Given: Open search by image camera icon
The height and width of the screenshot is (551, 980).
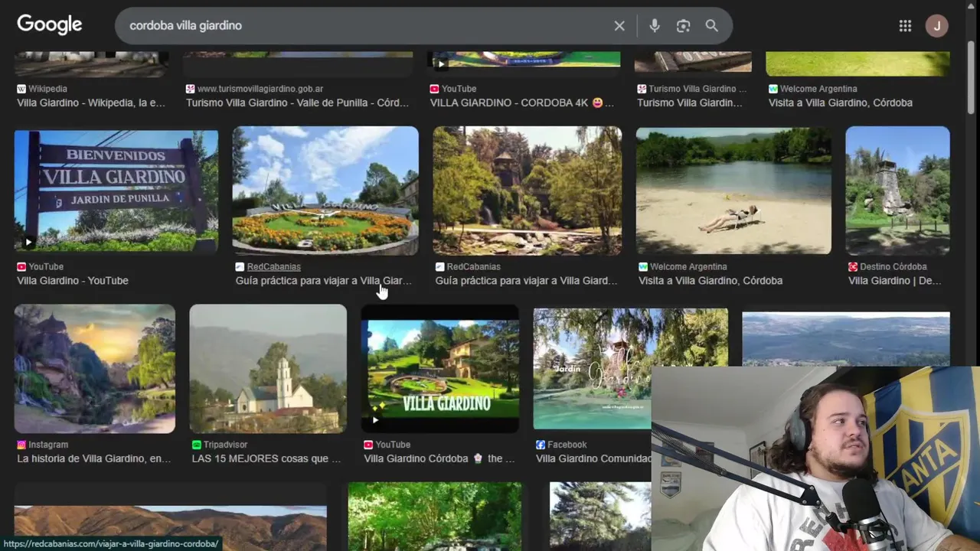Looking at the screenshot, I should click(x=684, y=26).
